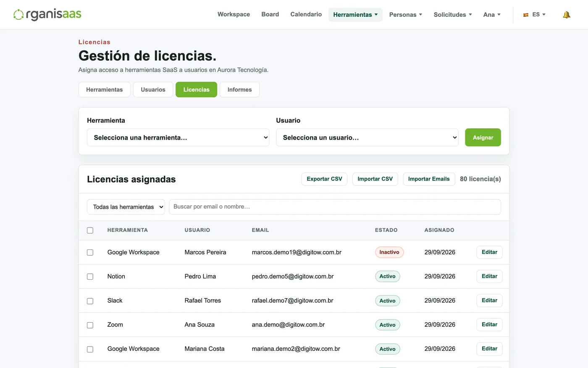
Task: Switch to the Usuarios tab
Action: (153, 90)
